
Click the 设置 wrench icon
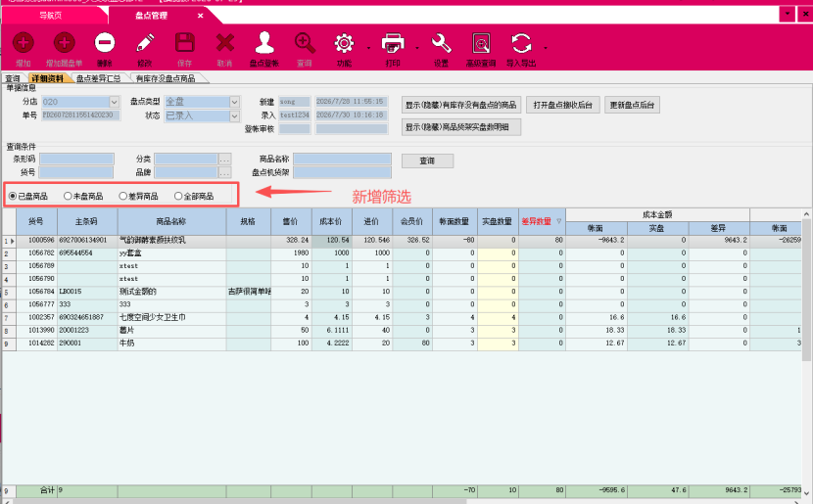click(441, 43)
